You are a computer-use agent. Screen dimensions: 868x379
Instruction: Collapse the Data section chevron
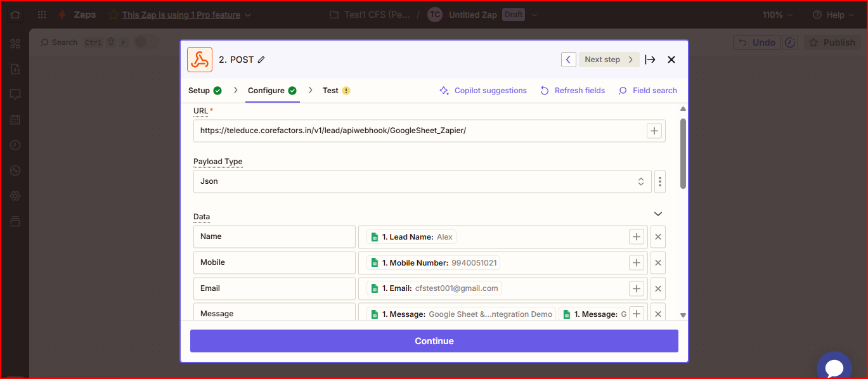(x=658, y=214)
